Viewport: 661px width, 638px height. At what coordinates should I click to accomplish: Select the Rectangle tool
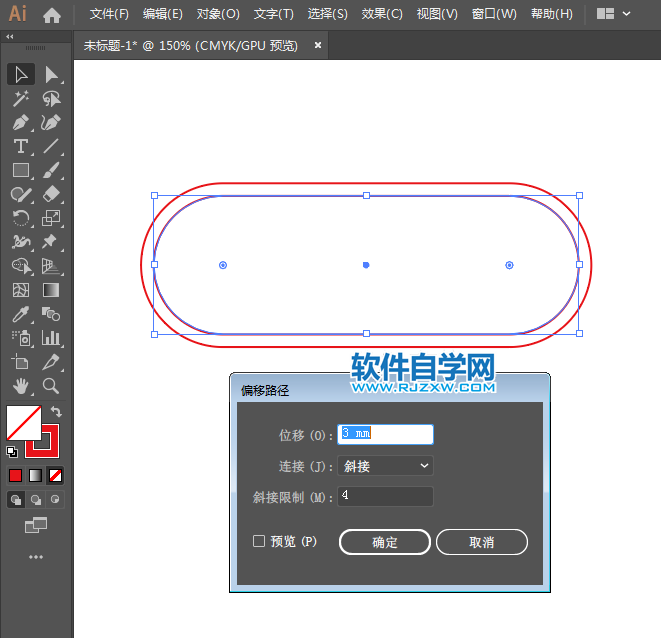[21, 170]
